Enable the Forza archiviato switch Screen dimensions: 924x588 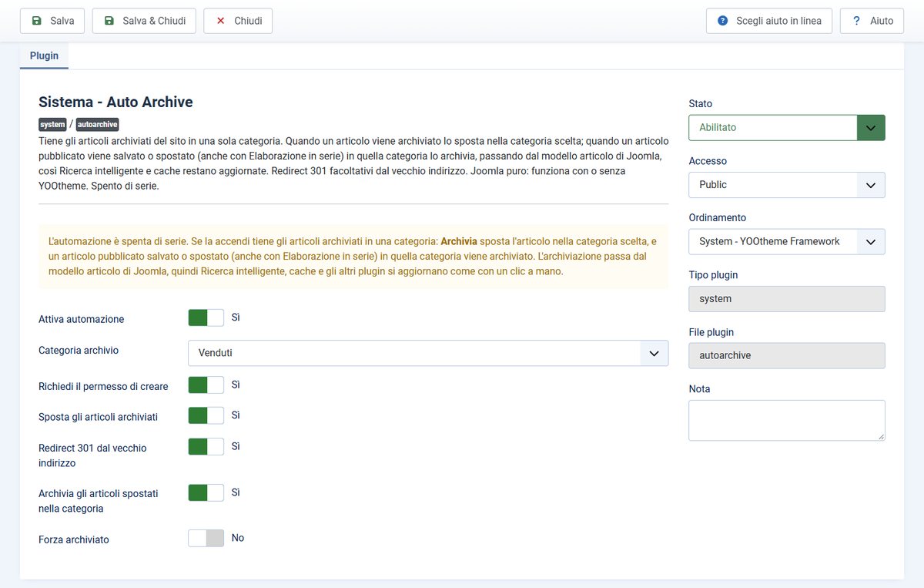206,538
